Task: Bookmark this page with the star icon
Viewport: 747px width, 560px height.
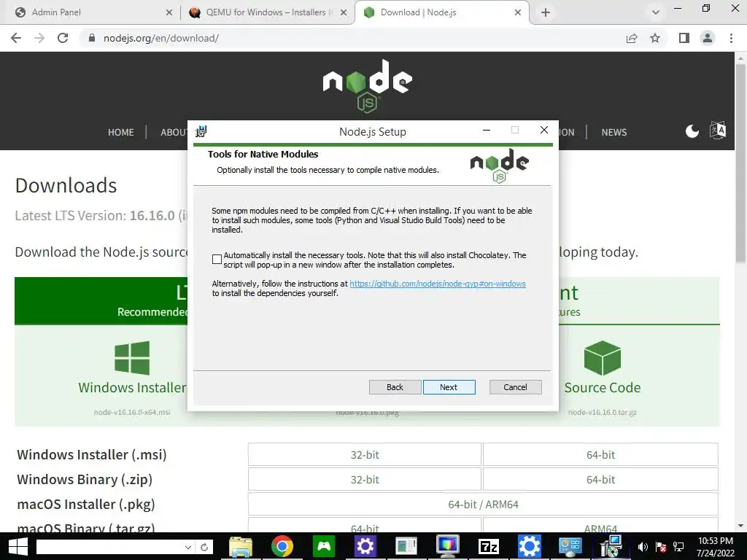Action: pos(655,38)
